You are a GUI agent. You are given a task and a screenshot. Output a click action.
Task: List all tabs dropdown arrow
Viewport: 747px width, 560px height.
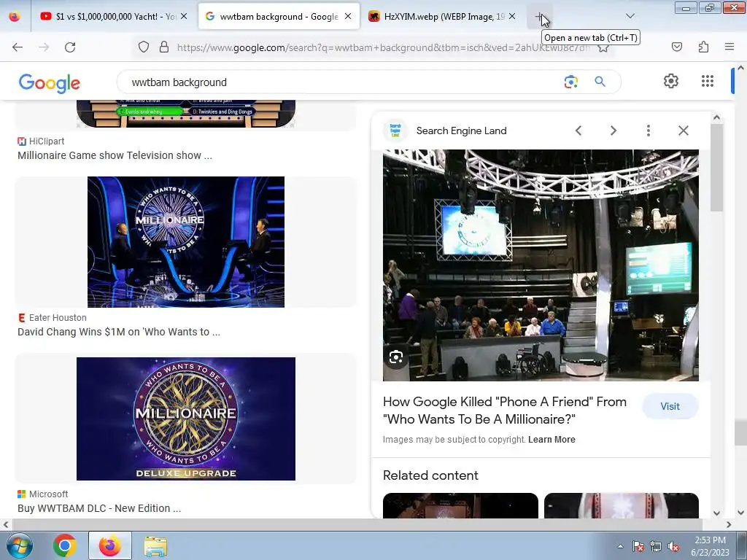click(630, 16)
